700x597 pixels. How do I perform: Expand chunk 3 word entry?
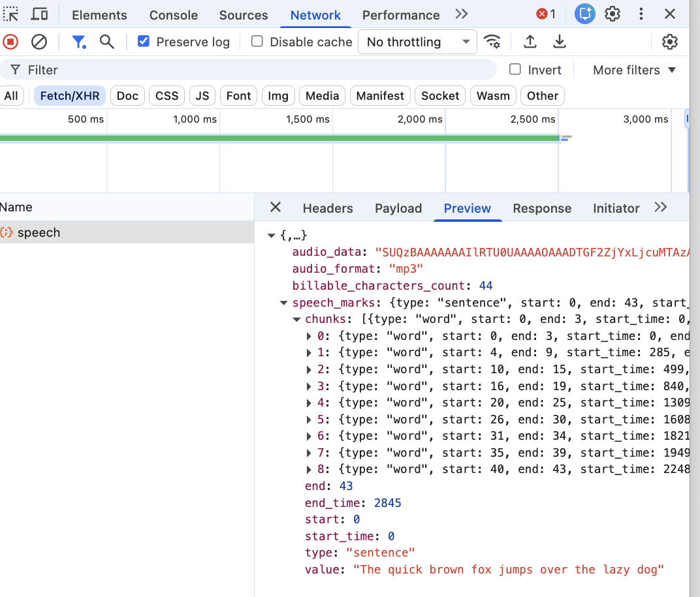(308, 386)
